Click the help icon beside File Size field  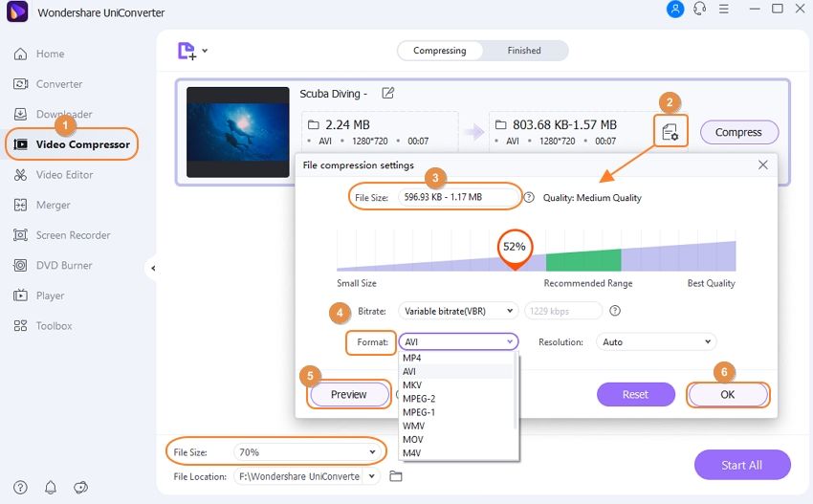pos(529,198)
